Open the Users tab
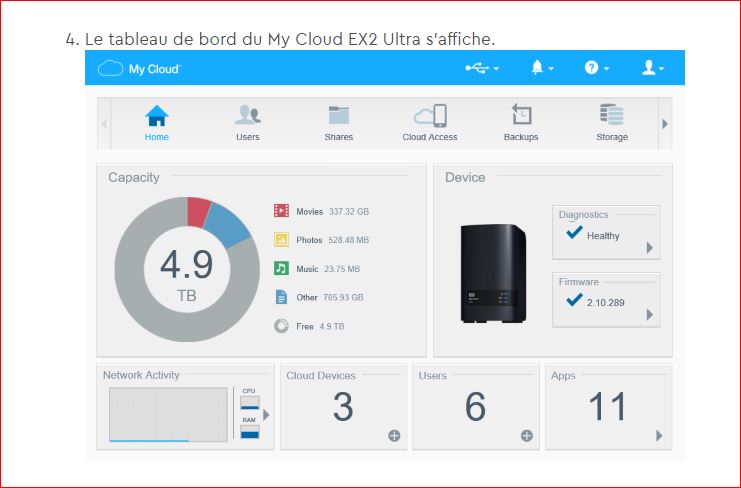Image resolution: width=741 pixels, height=488 pixels. tap(248, 123)
